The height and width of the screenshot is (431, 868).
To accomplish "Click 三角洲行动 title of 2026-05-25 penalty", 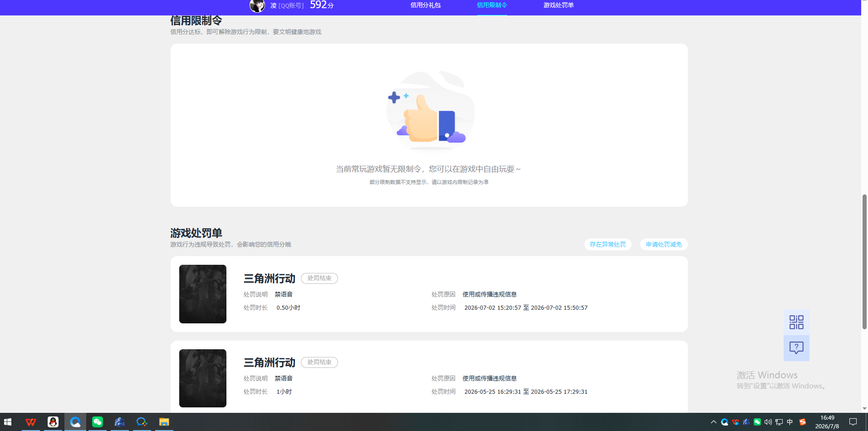I will coord(270,362).
